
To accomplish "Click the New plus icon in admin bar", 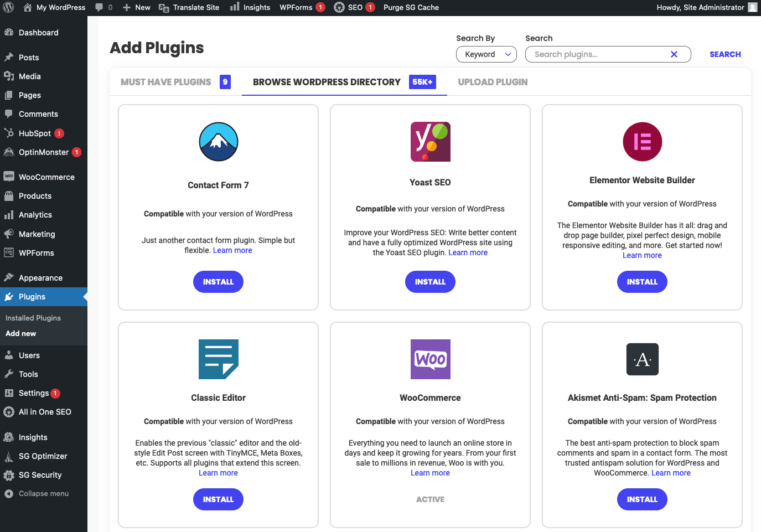I will pyautogui.click(x=127, y=8).
